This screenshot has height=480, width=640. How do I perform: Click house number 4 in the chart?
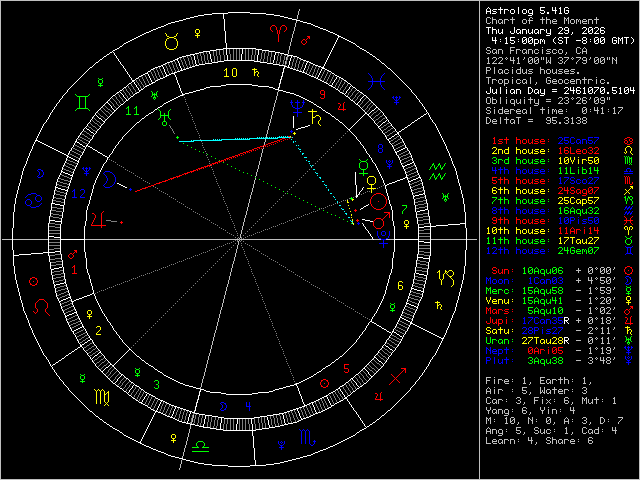point(248,406)
